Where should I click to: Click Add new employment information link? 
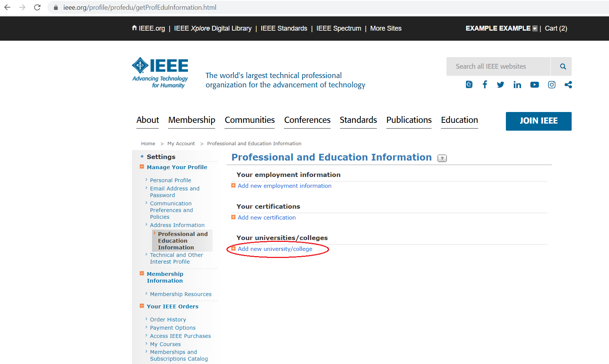point(285,186)
